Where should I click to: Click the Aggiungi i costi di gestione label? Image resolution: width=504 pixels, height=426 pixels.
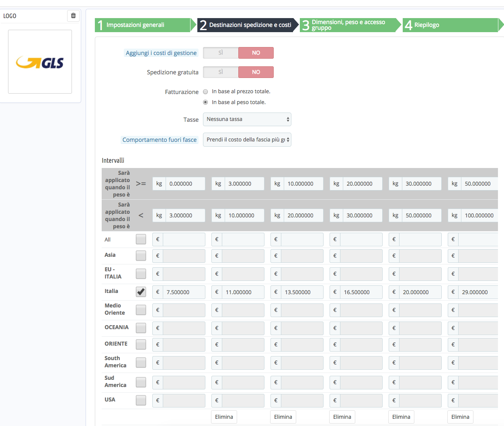(x=161, y=53)
